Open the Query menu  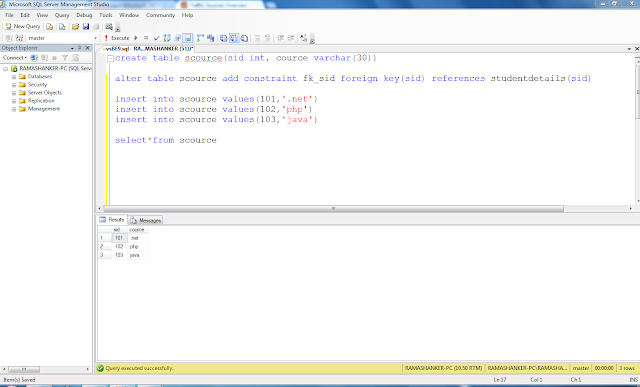coord(62,15)
